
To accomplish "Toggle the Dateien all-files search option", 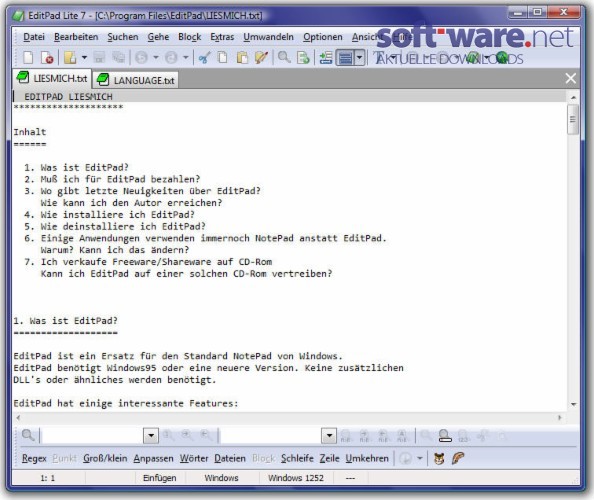I will pyautogui.click(x=230, y=458).
